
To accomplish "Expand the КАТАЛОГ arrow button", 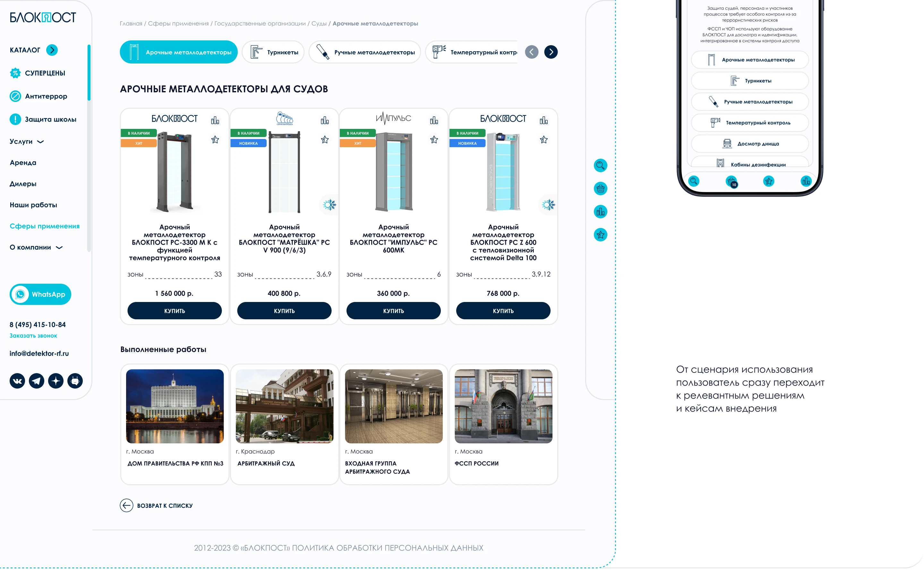I will point(52,50).
